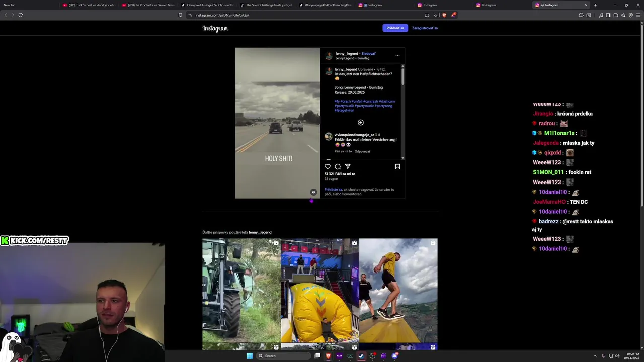Image resolution: width=644 pixels, height=362 pixels.
Task: Open lenny__legend link above the thumbnails
Action: (260, 232)
